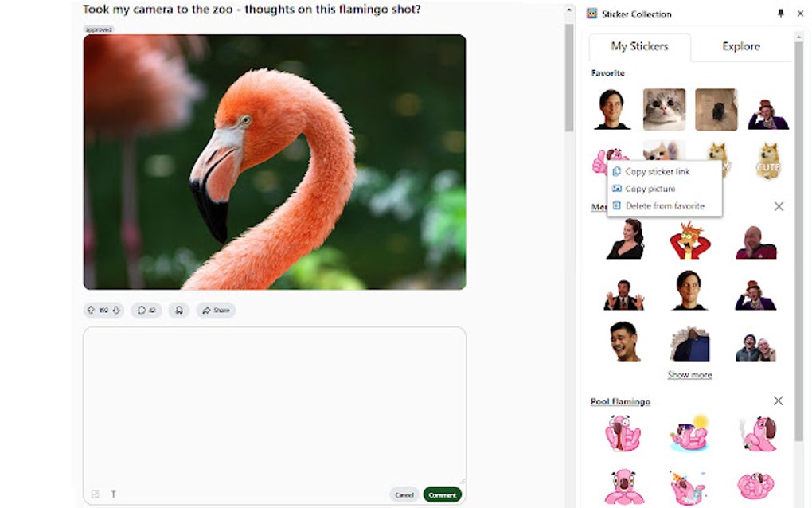This screenshot has width=812, height=508.
Task: Focus the empty comment text area
Action: point(275,407)
